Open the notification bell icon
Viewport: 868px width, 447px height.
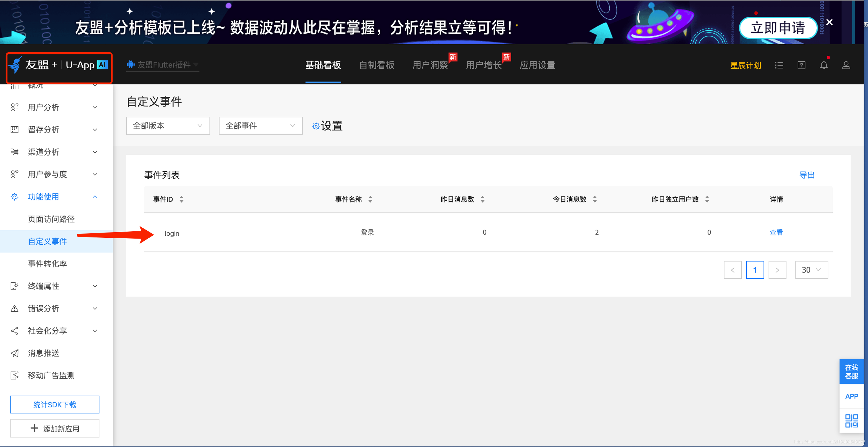(x=824, y=65)
